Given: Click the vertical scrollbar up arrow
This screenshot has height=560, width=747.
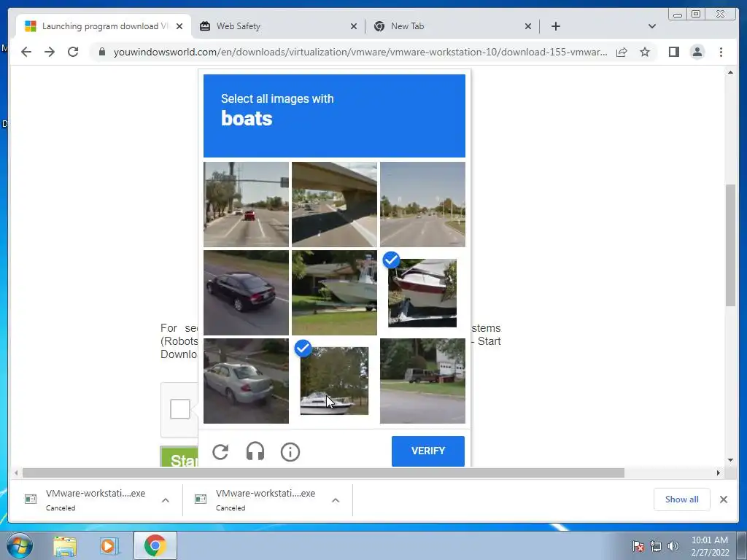Looking at the screenshot, I should click(x=730, y=72).
